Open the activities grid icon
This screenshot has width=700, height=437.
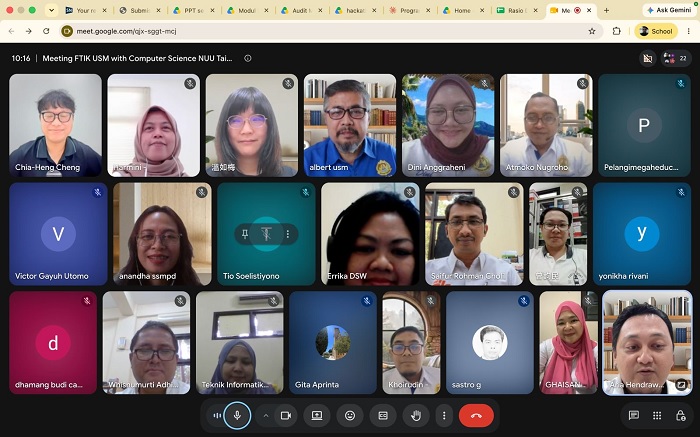coord(657,416)
